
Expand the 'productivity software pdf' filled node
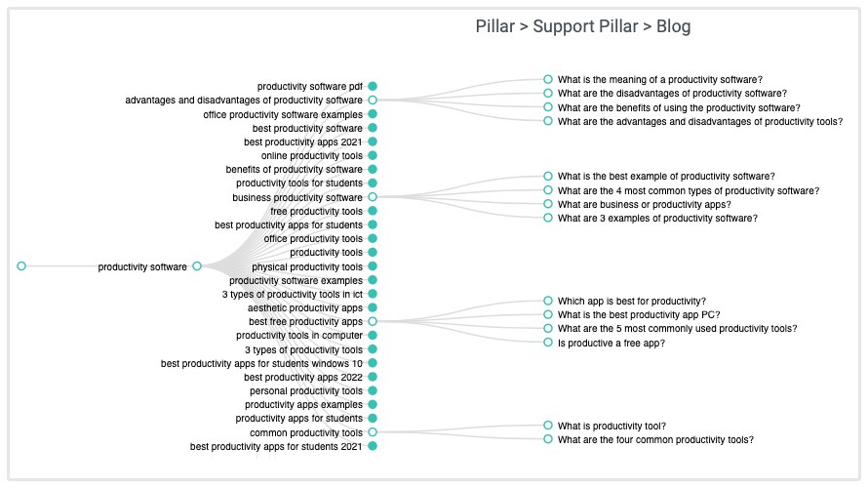pos(373,86)
